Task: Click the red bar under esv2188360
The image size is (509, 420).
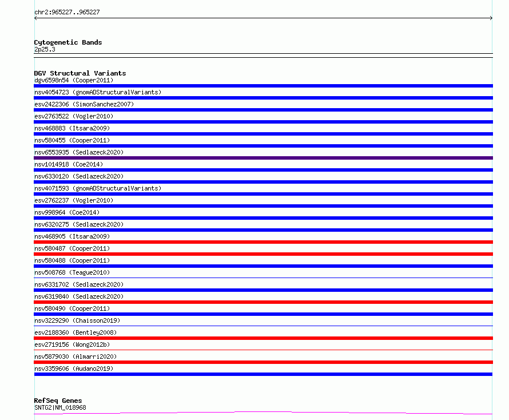Action: click(x=263, y=338)
